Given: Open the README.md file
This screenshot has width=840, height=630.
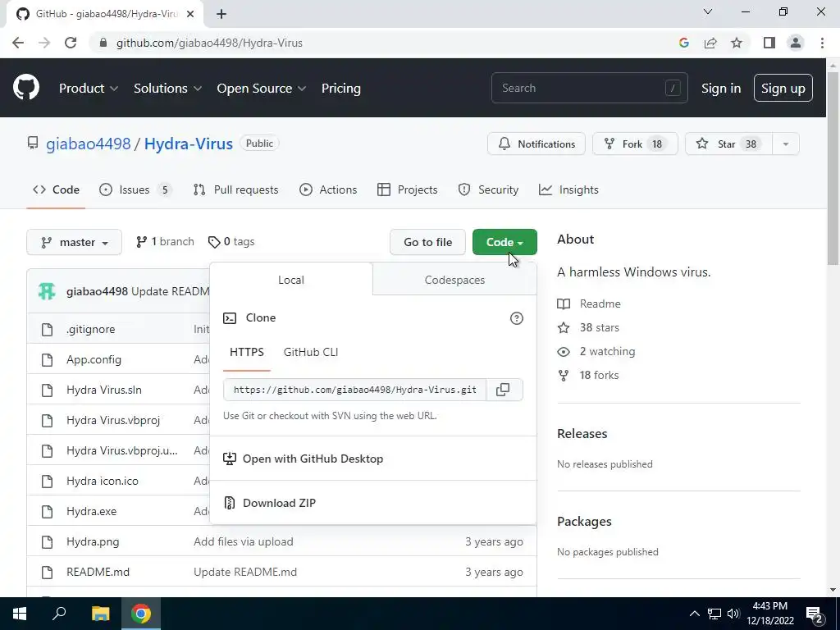Looking at the screenshot, I should [x=98, y=572].
